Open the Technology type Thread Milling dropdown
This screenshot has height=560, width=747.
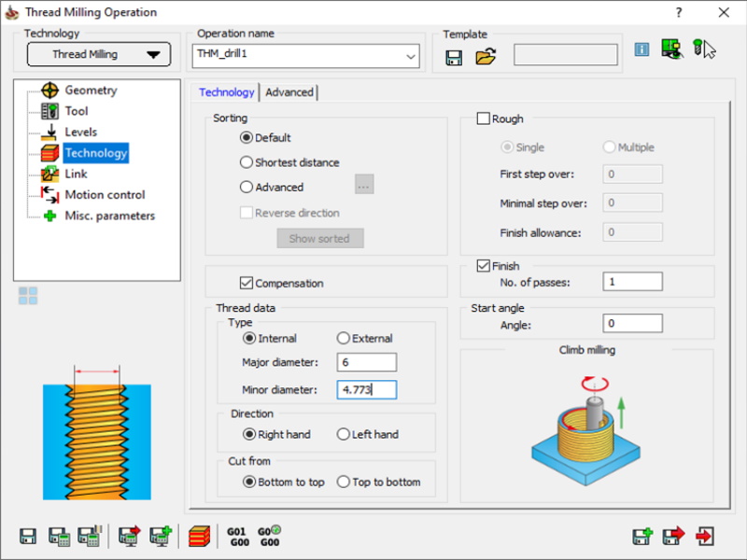coord(98,54)
